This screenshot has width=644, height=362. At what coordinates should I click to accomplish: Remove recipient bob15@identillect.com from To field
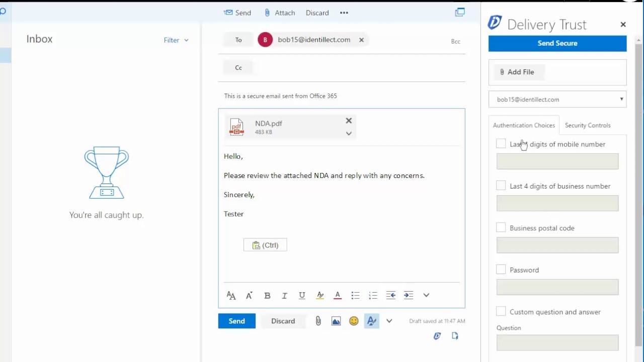361,40
